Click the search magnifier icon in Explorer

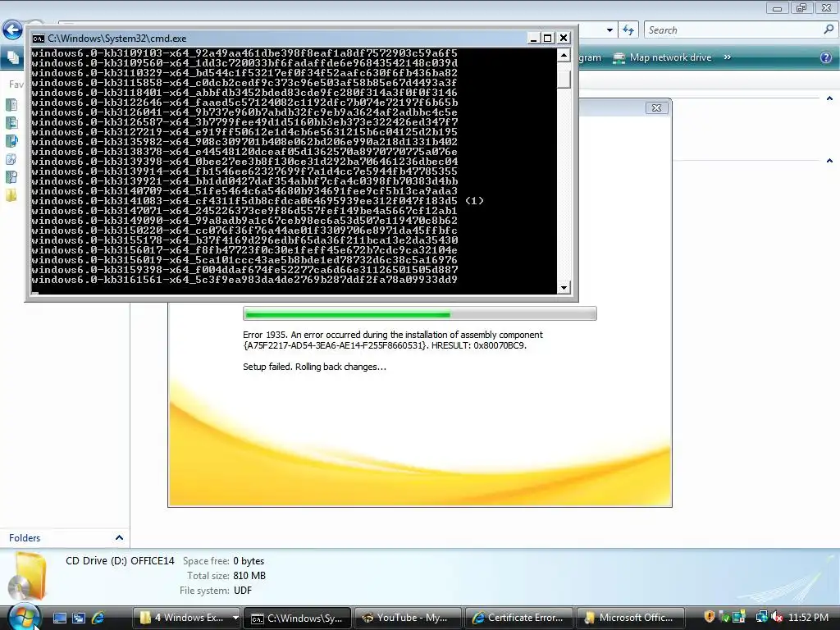coord(829,30)
